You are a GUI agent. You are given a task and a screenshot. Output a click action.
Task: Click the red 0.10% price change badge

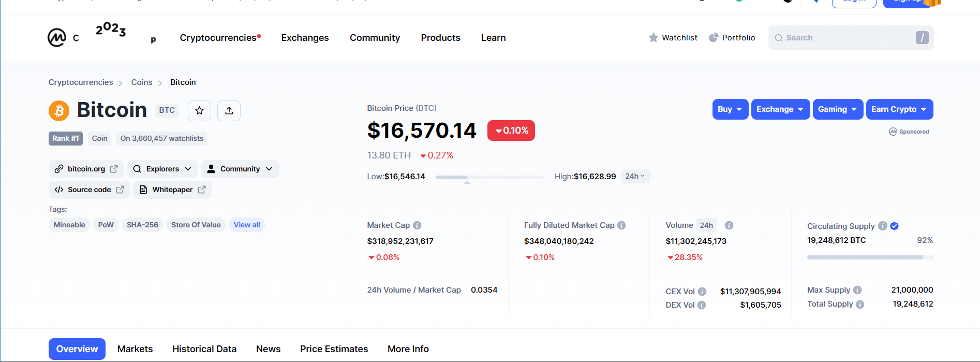tap(511, 131)
